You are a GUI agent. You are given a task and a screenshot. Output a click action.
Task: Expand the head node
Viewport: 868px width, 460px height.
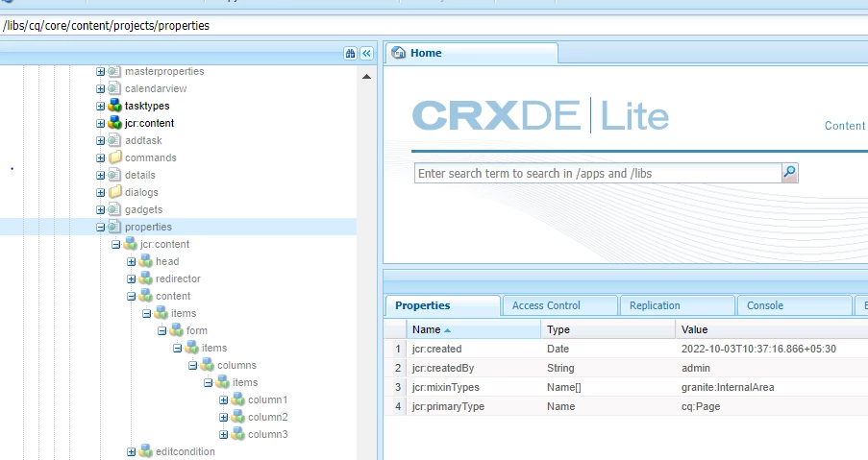pyautogui.click(x=131, y=261)
